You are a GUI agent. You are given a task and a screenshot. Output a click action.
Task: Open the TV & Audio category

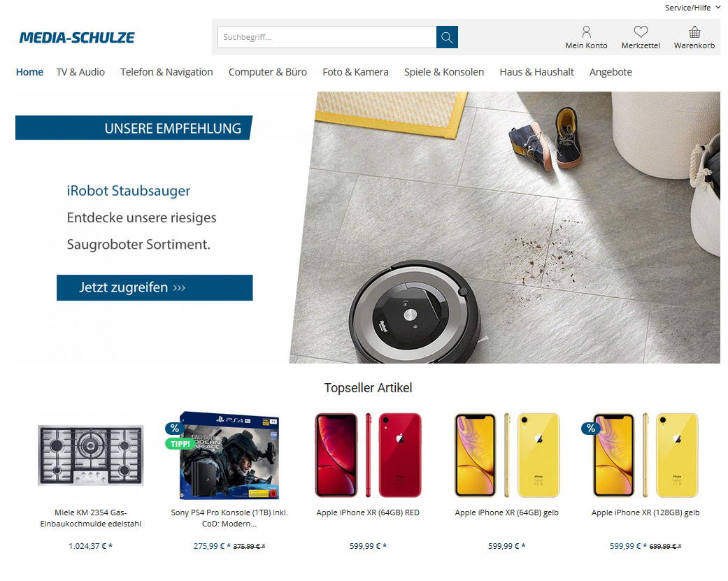tap(80, 73)
